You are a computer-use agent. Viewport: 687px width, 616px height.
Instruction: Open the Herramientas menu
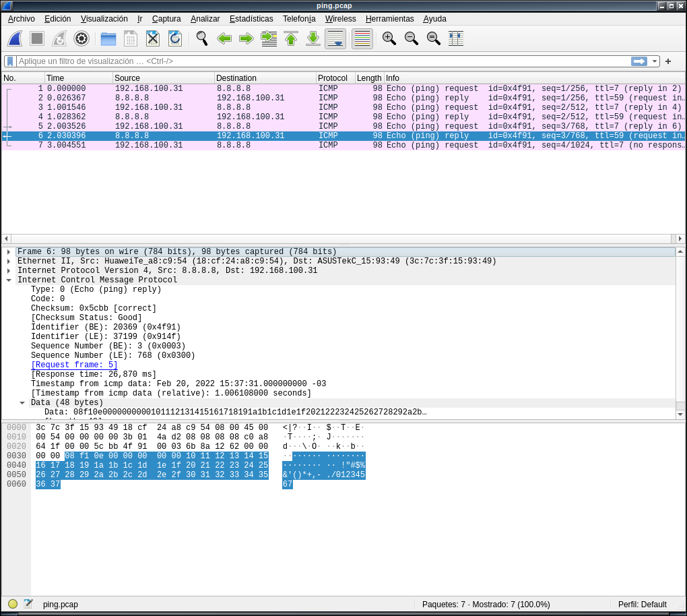390,19
